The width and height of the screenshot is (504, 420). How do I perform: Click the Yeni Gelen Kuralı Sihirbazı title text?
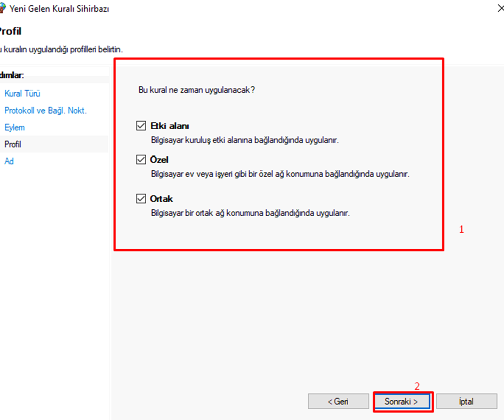tap(59, 9)
